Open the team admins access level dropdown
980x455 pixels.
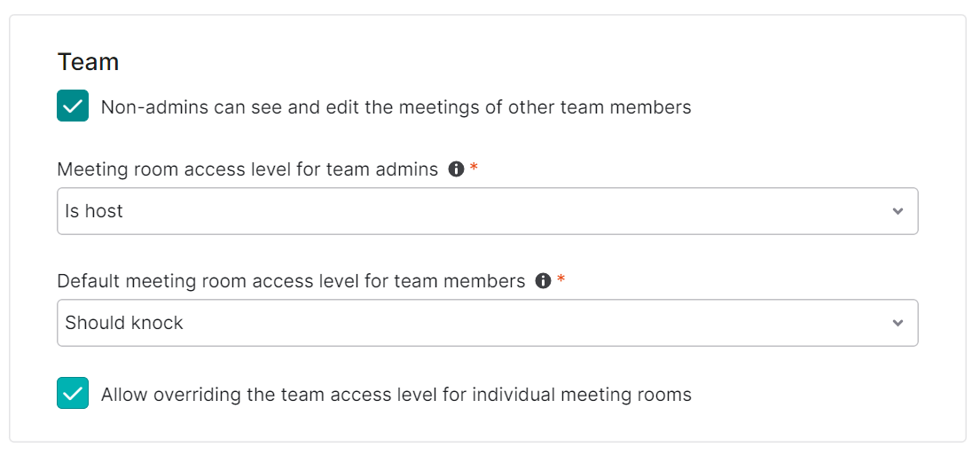[488, 211]
